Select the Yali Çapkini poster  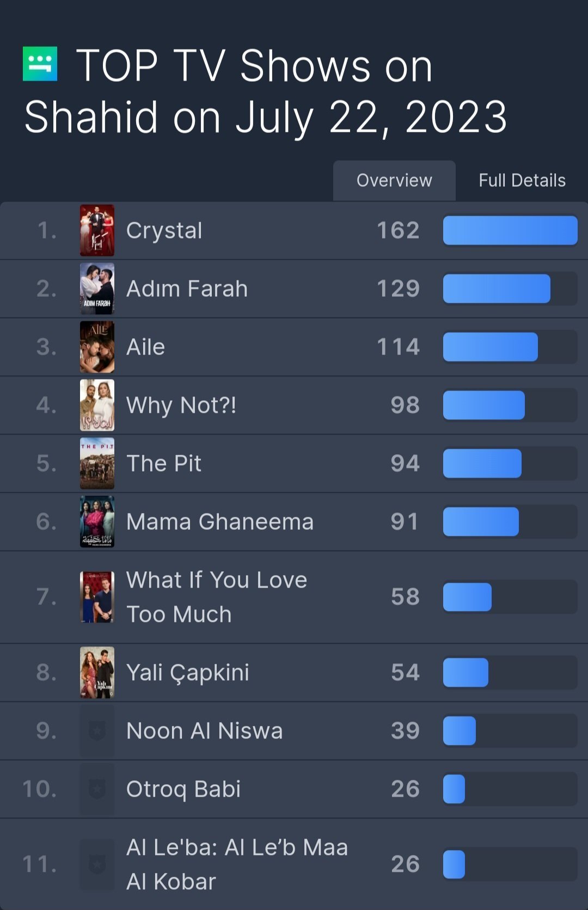tap(97, 673)
